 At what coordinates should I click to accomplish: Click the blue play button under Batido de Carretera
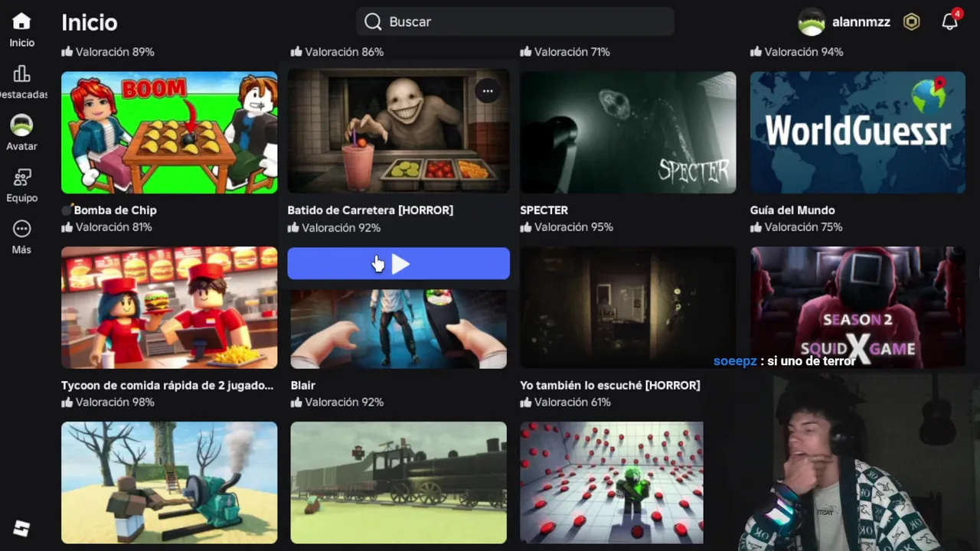(x=398, y=264)
